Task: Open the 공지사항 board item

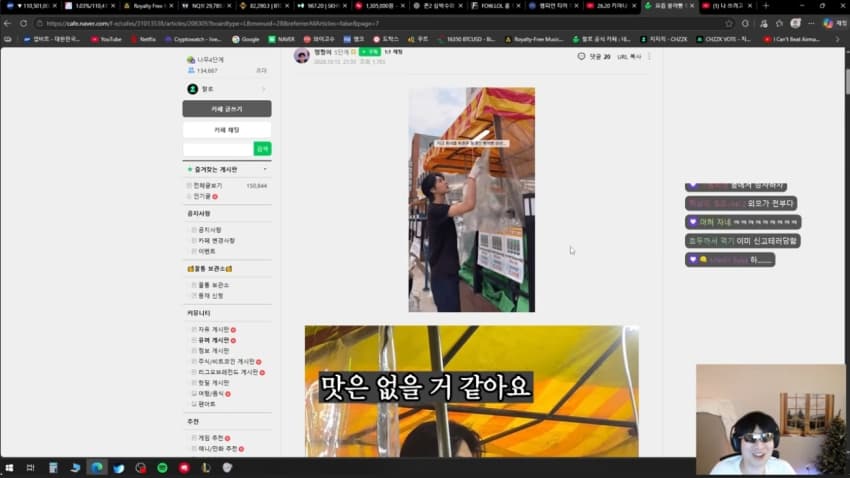Action: point(209,230)
